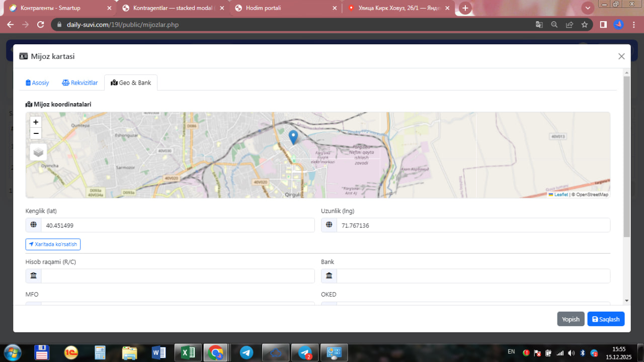Click the modal's vertical scrollbar
Image resolution: width=644 pixels, height=362 pixels.
(x=626, y=156)
